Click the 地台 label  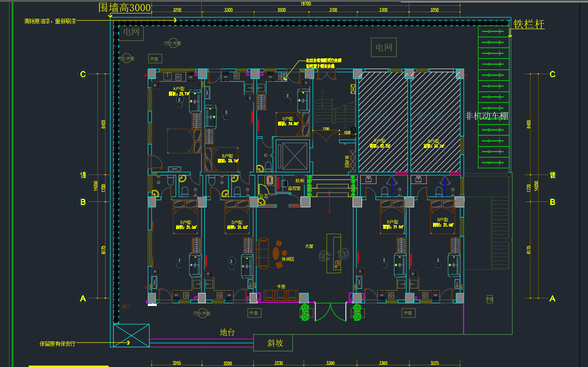[227, 332]
